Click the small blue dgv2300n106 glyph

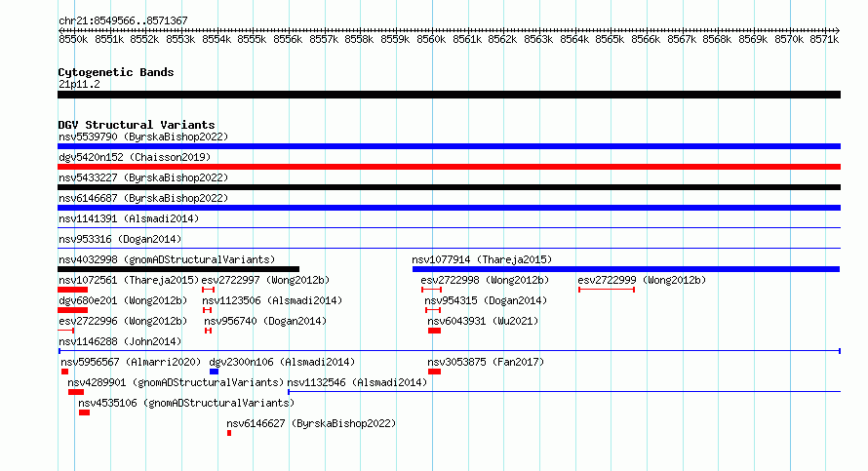(215, 372)
